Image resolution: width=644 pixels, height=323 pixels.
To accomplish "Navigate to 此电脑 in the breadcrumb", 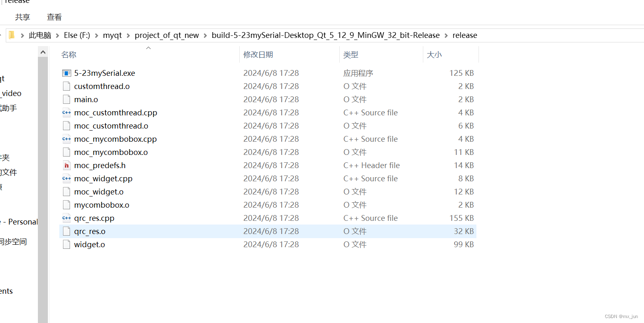I will pyautogui.click(x=40, y=35).
